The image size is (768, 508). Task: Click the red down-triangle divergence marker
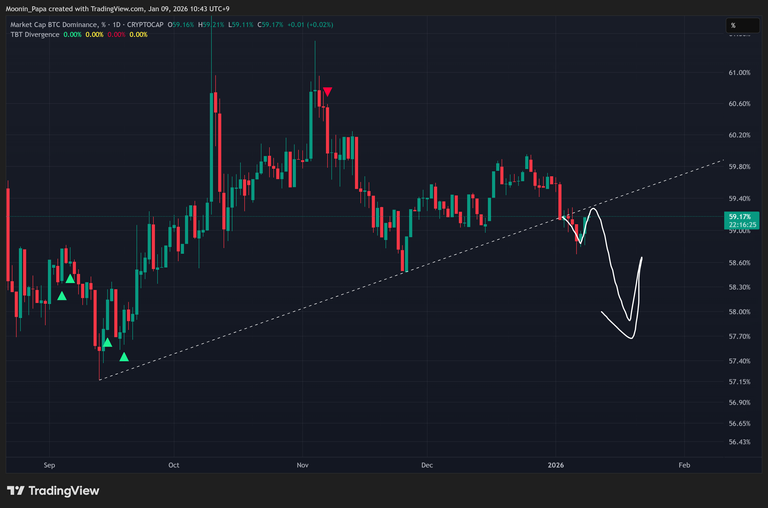[x=327, y=92]
